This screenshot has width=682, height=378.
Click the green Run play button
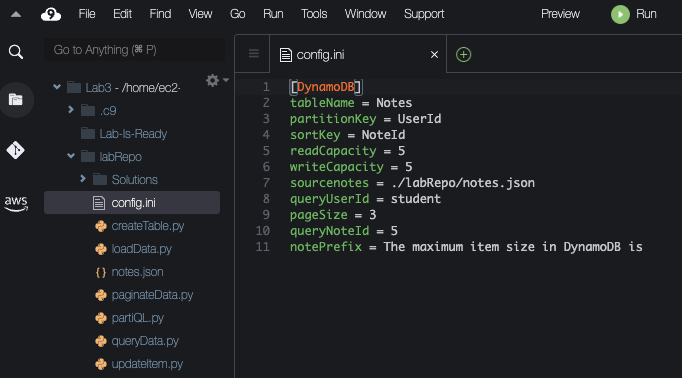click(x=620, y=14)
